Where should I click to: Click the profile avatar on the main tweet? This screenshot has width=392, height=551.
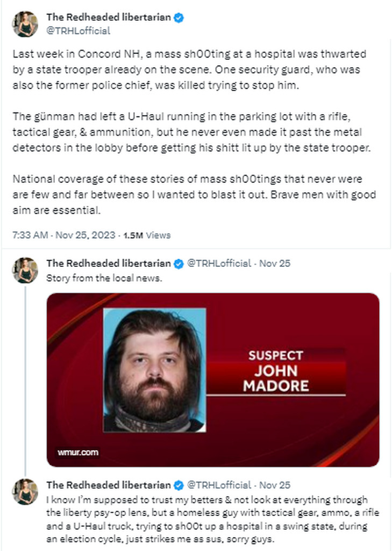[x=25, y=24]
